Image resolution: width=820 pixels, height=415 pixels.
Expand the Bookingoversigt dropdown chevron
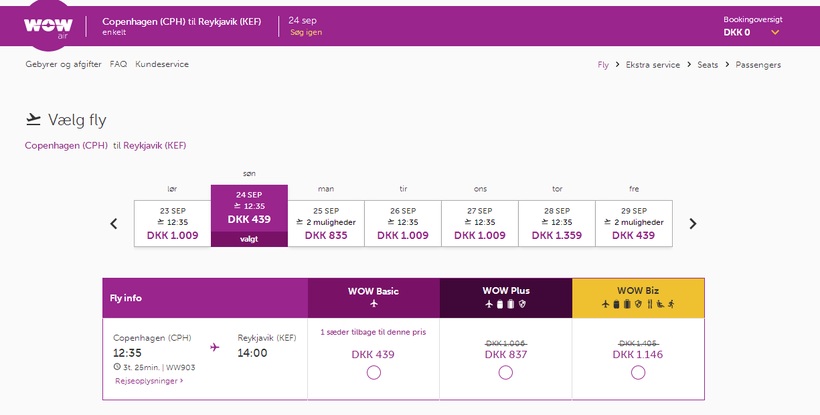point(775,33)
